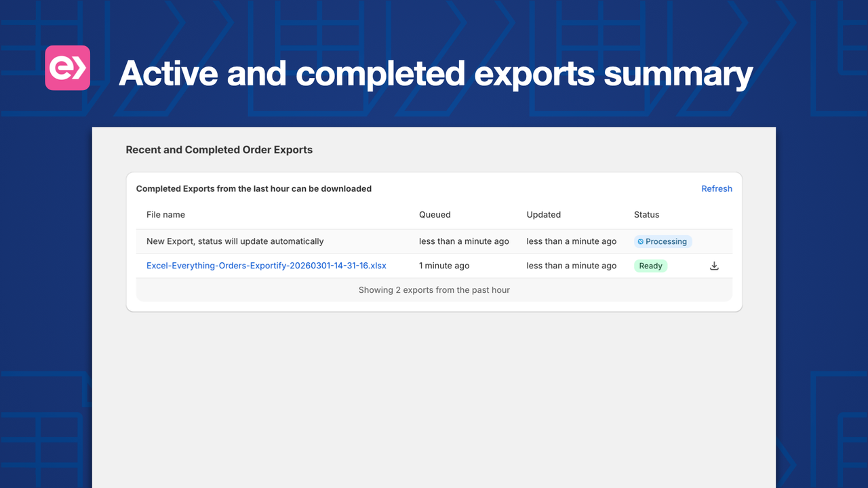Click the Updated cell of the New Export row
The width and height of the screenshot is (868, 488).
coord(572,241)
